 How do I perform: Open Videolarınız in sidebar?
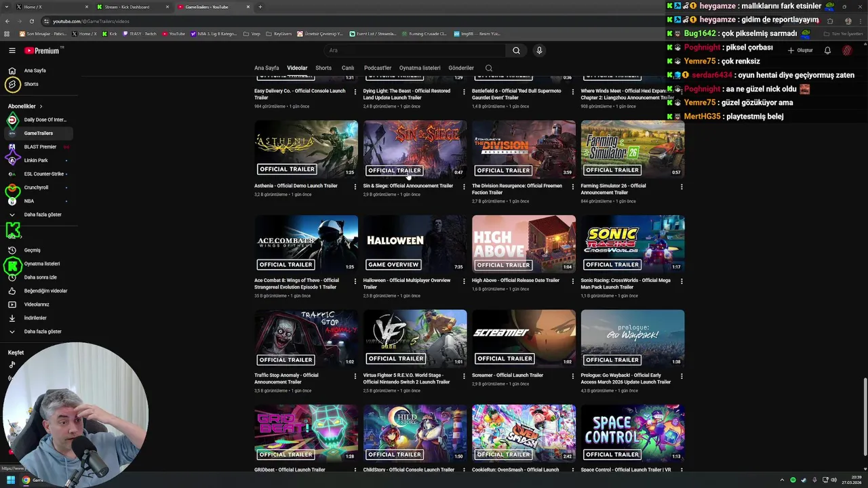coord(38,304)
